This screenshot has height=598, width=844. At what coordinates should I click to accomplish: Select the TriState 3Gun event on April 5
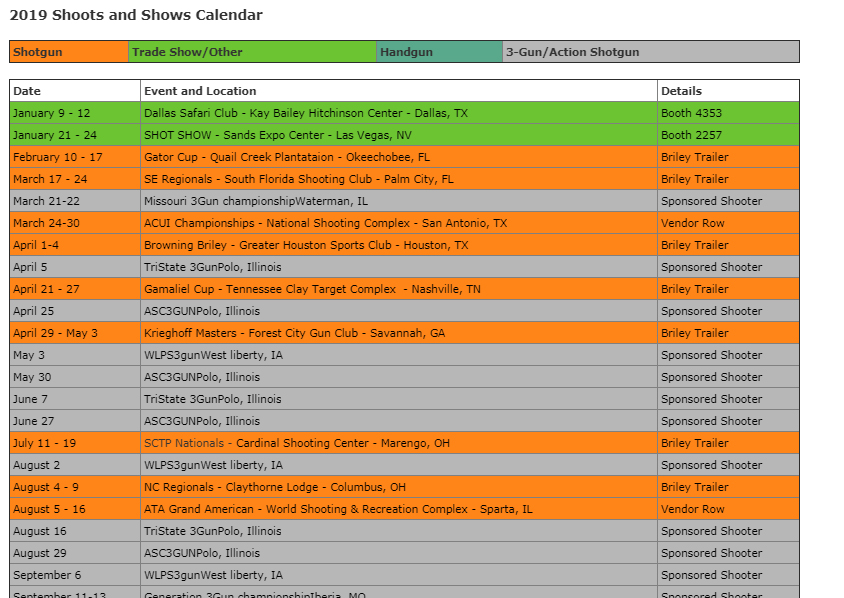point(399,268)
